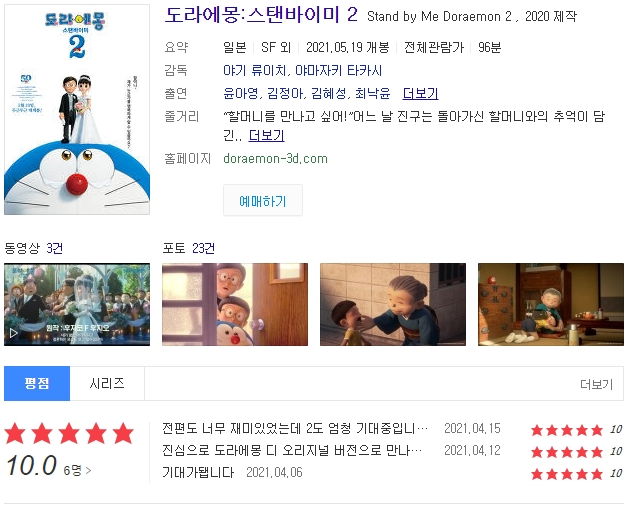Open the 동영상 3건 videos section

coord(33,248)
